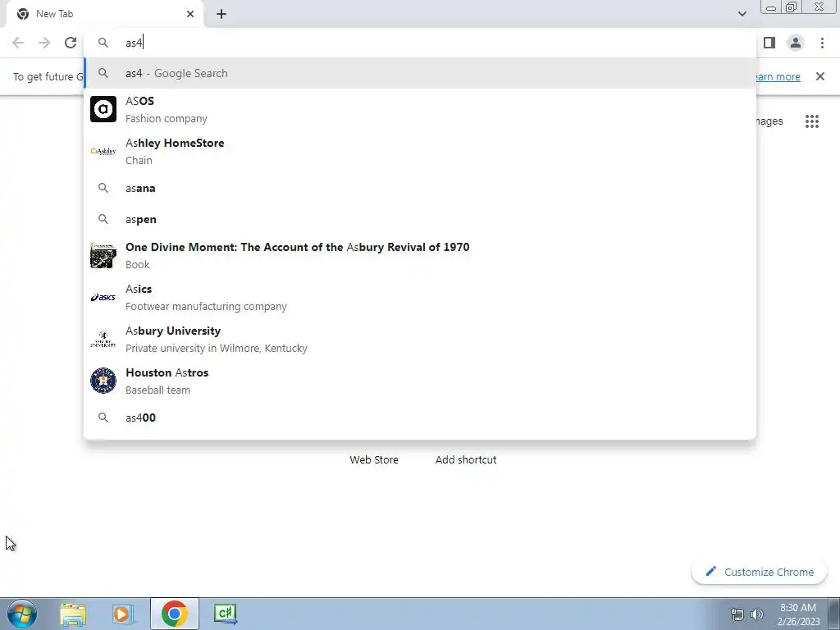The height and width of the screenshot is (630, 840).
Task: Expand tab search chevron
Action: 742,14
